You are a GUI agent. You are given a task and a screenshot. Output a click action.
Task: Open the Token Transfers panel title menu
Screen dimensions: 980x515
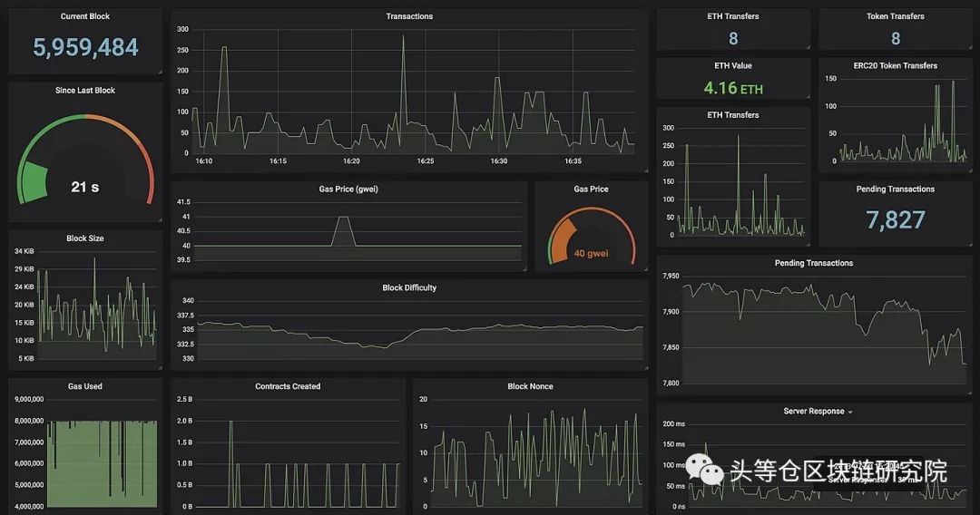tap(895, 16)
